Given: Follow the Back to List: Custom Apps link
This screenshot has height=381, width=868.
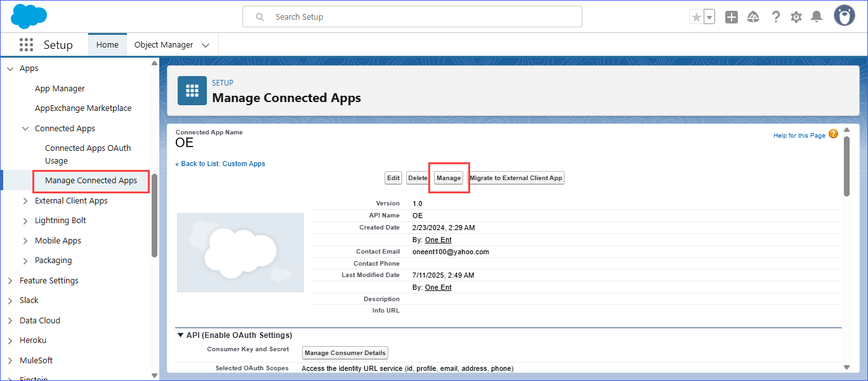Looking at the screenshot, I should coord(220,164).
